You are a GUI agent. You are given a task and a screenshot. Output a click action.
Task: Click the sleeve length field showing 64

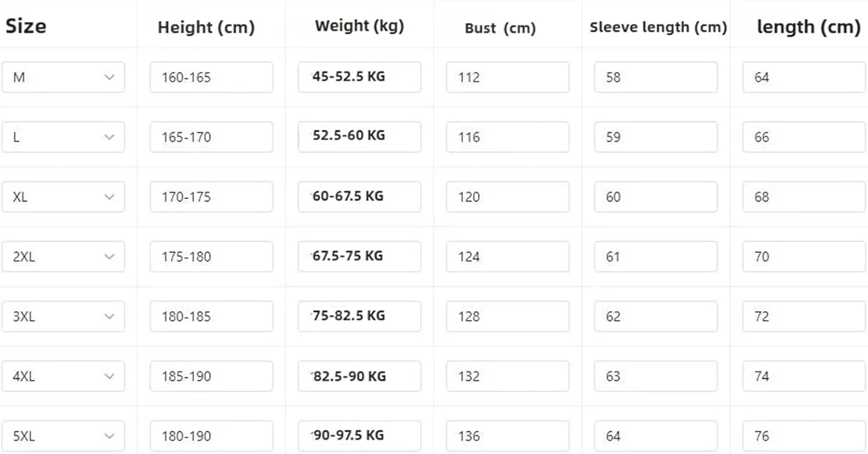(x=656, y=436)
